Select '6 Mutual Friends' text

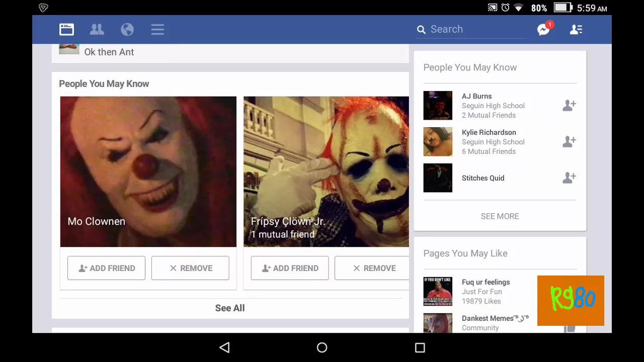point(489,151)
